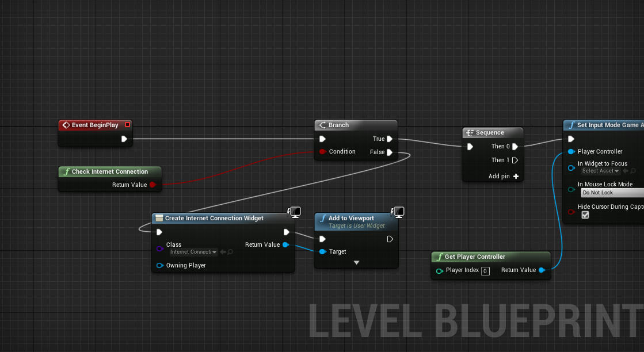Click the Branch False output pin
Screen dimensions: 644x352
(x=390, y=152)
